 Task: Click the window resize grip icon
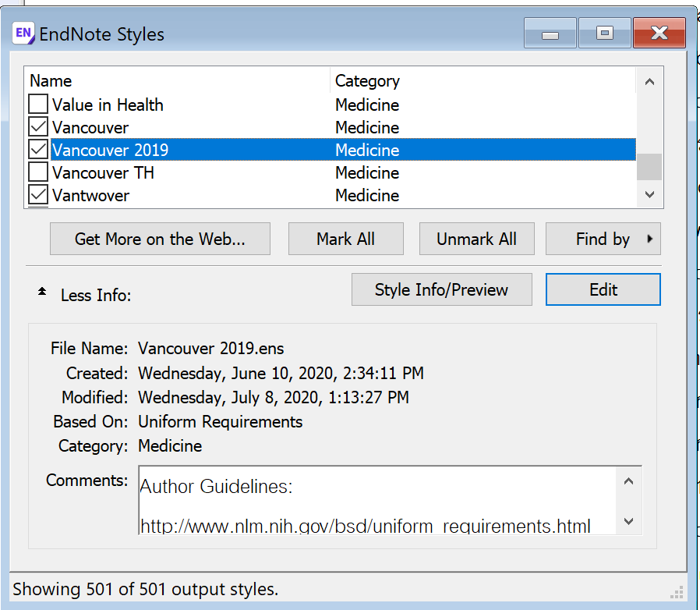(x=677, y=592)
